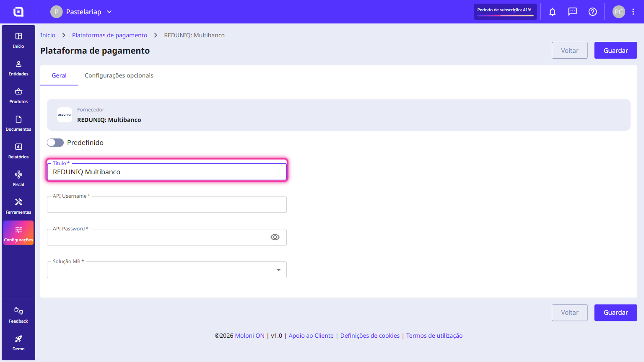The height and width of the screenshot is (362, 644).
Task: Open the Configurações sidebar section
Action: (x=18, y=233)
